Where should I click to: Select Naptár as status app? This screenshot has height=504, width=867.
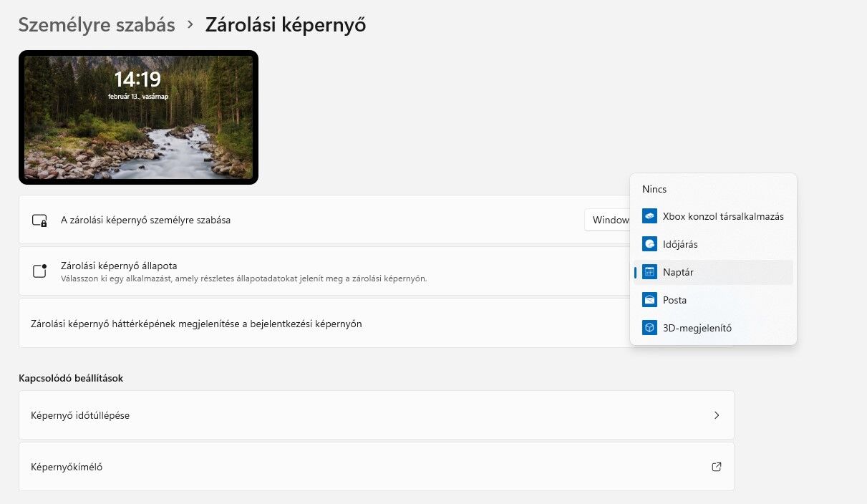[x=713, y=272]
